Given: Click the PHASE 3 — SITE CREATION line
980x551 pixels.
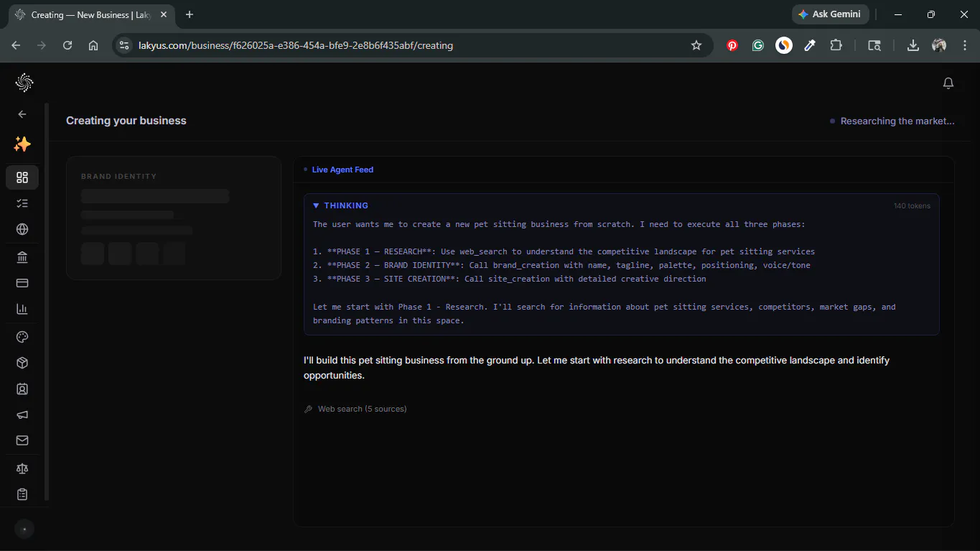Looking at the screenshot, I should [x=509, y=279].
